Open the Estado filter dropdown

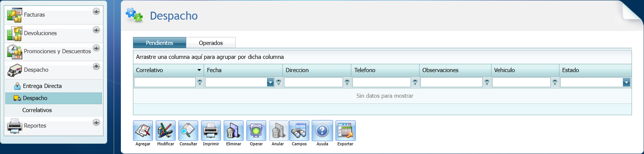click(627, 82)
